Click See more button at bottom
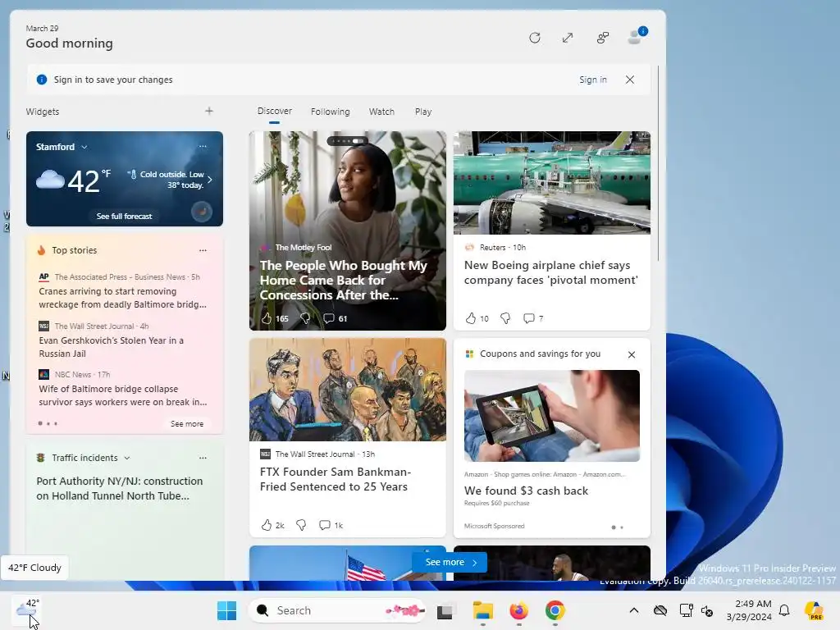The image size is (840, 630). coord(450,563)
